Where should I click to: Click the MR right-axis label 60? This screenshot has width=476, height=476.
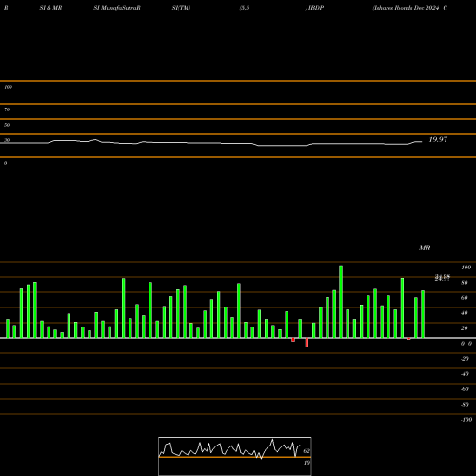(x=465, y=298)
